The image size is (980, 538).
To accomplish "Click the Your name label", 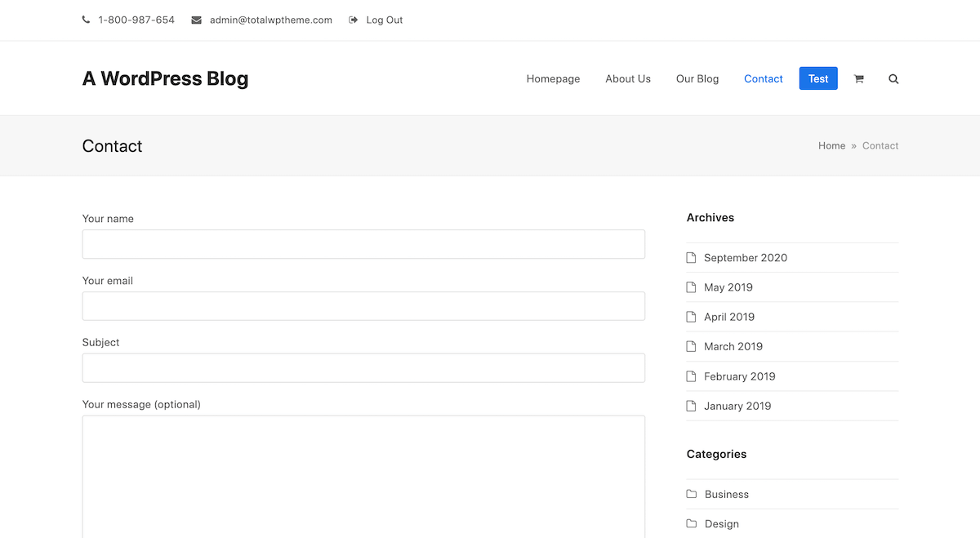I will [x=108, y=219].
